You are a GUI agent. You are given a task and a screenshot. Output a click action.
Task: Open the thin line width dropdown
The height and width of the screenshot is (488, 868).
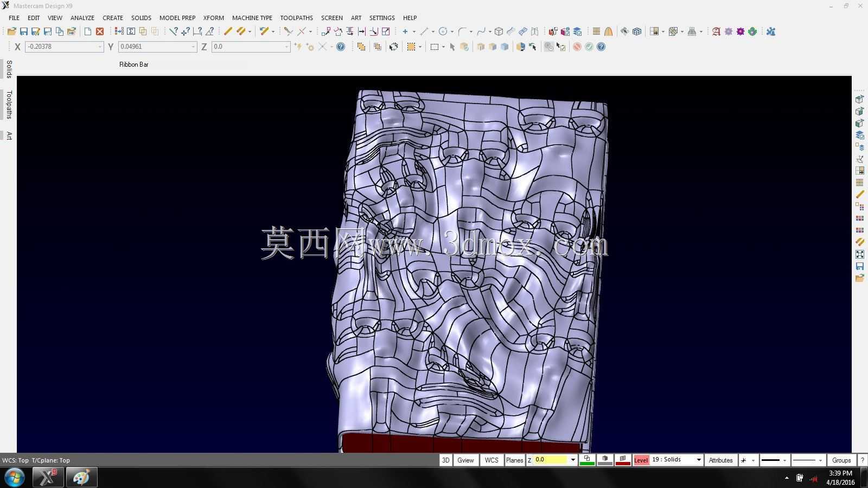820,460
